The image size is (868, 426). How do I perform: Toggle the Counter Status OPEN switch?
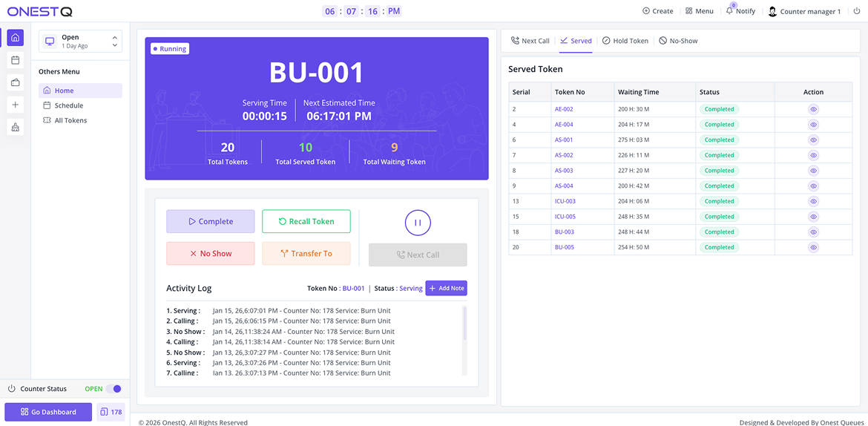(x=114, y=389)
